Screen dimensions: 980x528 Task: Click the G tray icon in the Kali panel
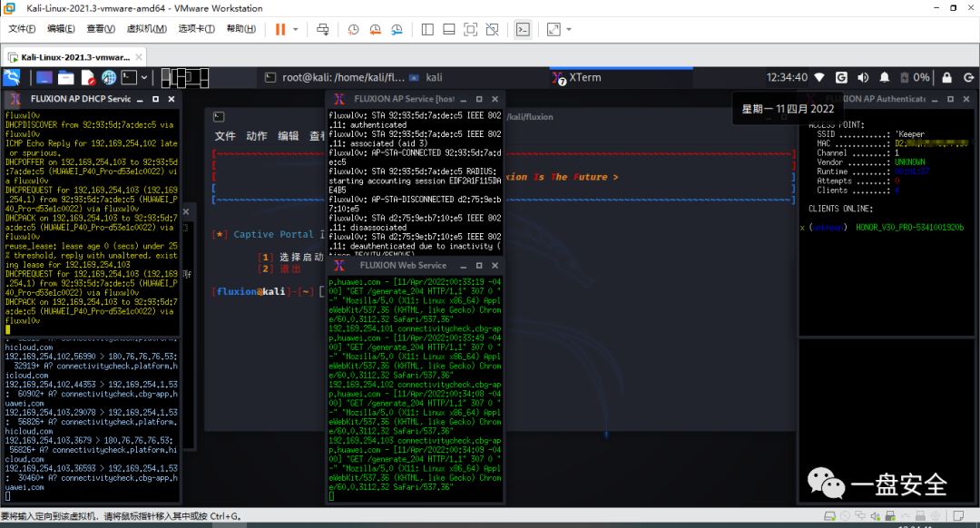tap(841, 77)
